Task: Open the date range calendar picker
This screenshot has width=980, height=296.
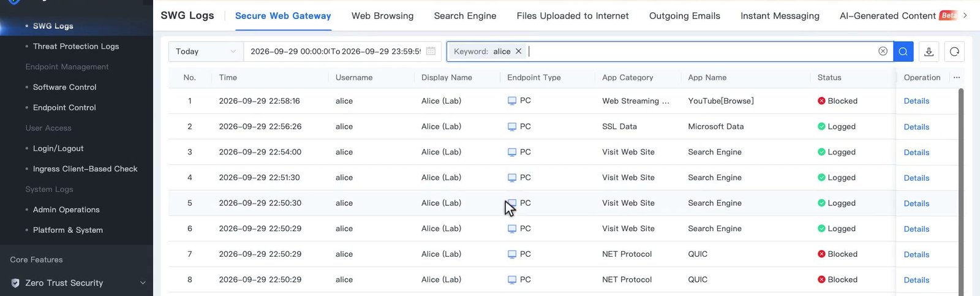Action: (431, 51)
